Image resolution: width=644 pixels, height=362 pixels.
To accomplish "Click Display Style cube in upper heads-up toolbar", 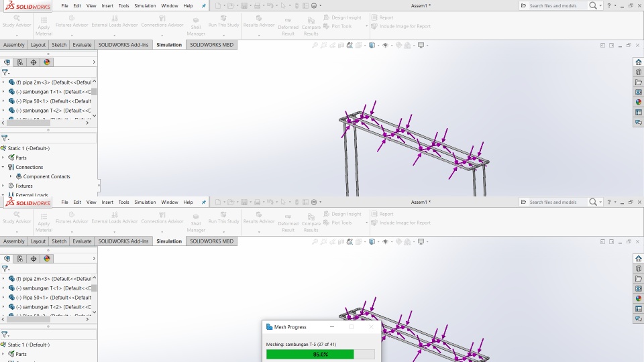I will click(372, 45).
